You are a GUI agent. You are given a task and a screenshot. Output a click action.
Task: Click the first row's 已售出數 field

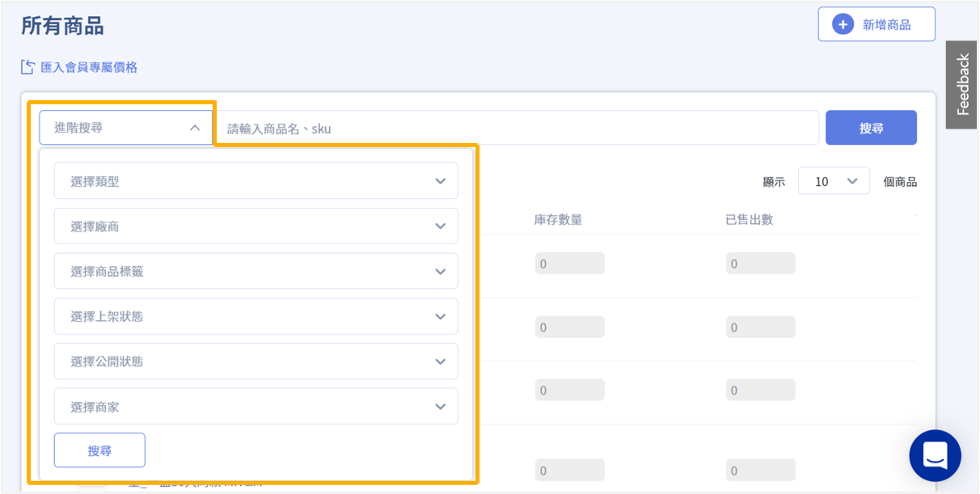click(760, 264)
